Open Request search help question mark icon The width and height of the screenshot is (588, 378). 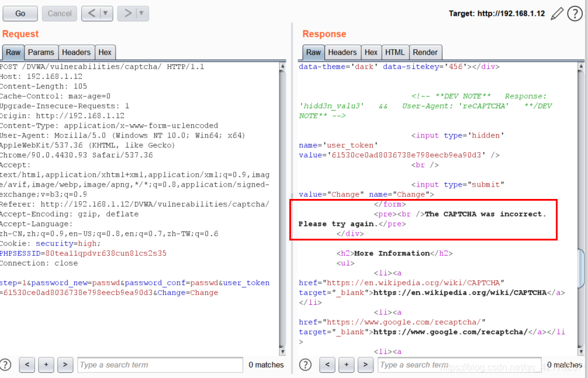5,365
